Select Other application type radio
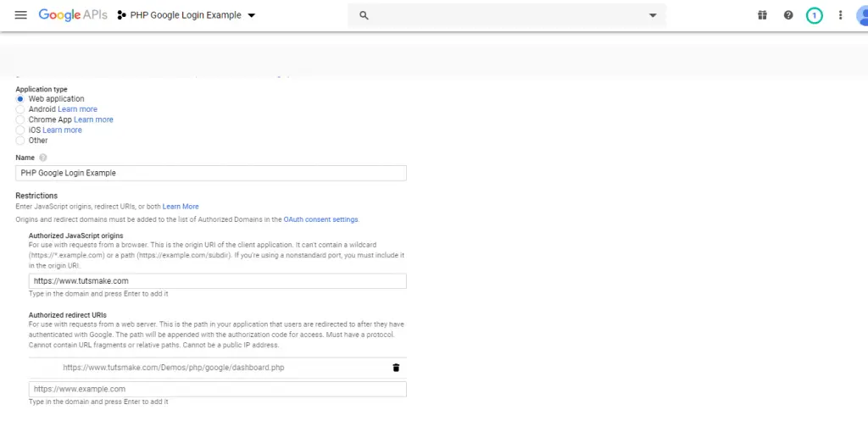Image resolution: width=868 pixels, height=421 pixels. click(x=20, y=141)
